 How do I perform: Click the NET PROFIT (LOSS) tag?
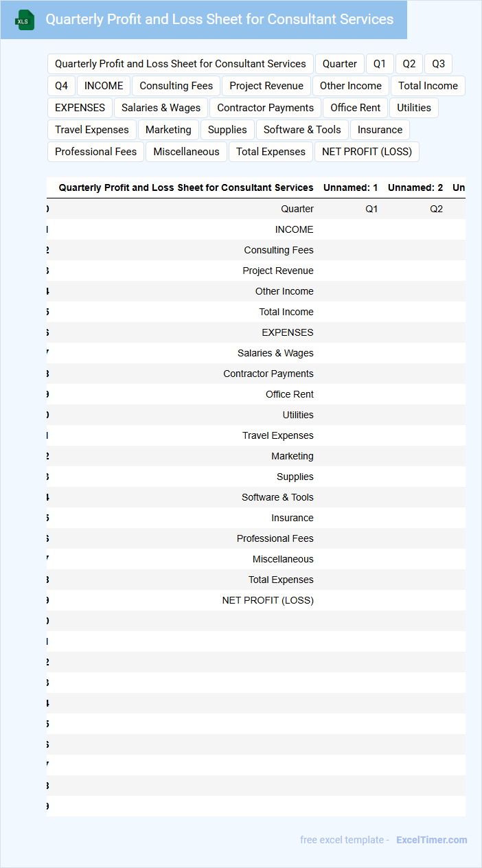coord(367,152)
